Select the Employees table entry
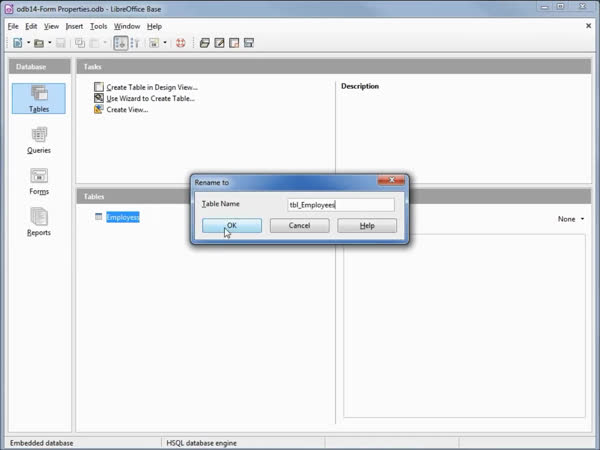Image resolution: width=600 pixels, height=450 pixels. point(123,217)
